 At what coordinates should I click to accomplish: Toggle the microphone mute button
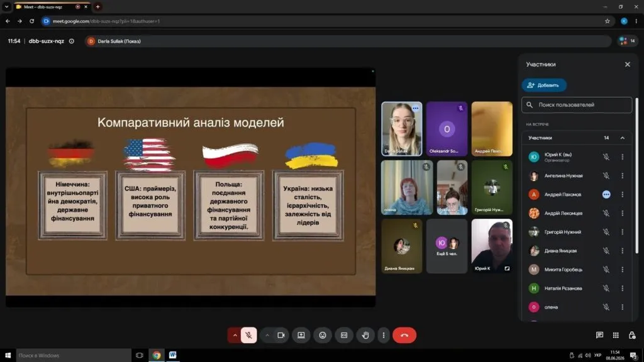point(248,336)
